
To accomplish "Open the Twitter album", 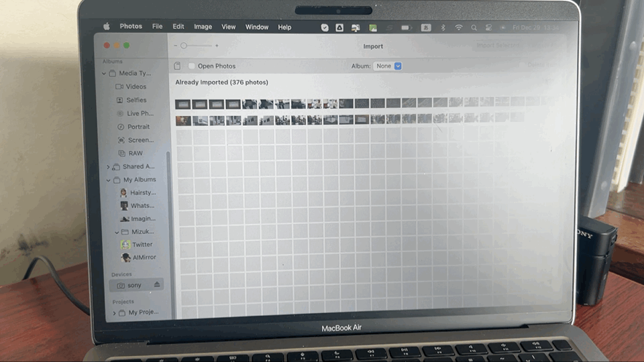I will click(x=142, y=245).
